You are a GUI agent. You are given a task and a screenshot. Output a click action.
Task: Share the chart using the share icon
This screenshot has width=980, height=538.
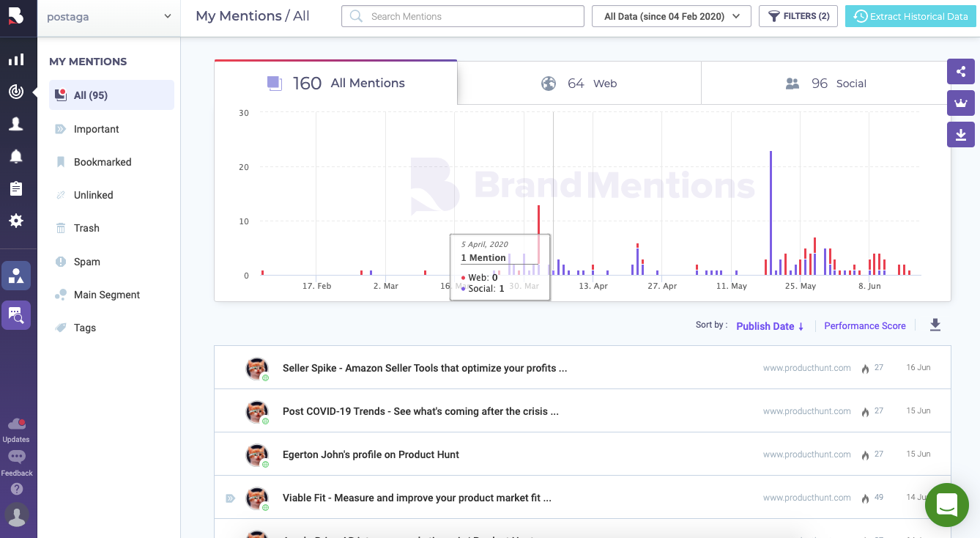pos(960,71)
